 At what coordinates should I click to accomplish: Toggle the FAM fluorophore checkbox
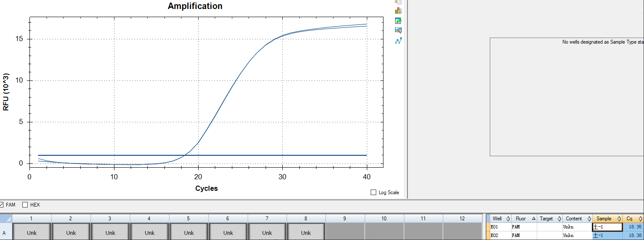pos(2,205)
